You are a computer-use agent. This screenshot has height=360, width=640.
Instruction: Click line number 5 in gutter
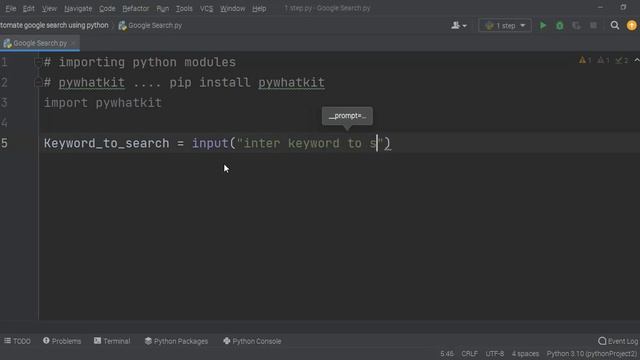(x=4, y=143)
